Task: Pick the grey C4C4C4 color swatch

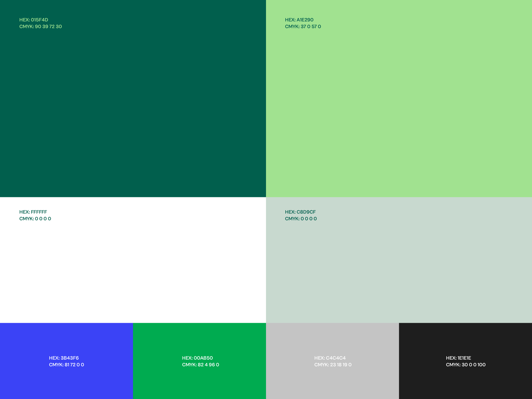Action: pyautogui.click(x=332, y=361)
